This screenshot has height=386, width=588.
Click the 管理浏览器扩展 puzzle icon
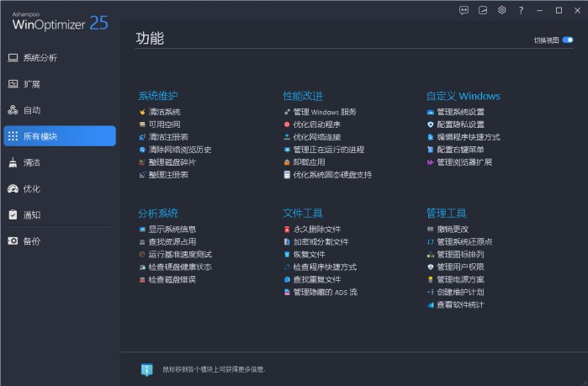point(431,162)
